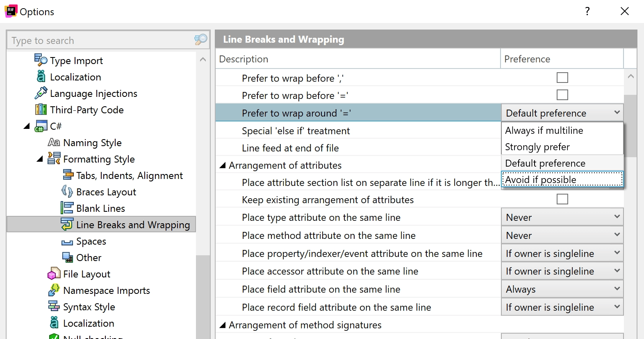Image resolution: width=644 pixels, height=339 pixels.
Task: Click the Blank Lines icon
Action: pyautogui.click(x=67, y=208)
